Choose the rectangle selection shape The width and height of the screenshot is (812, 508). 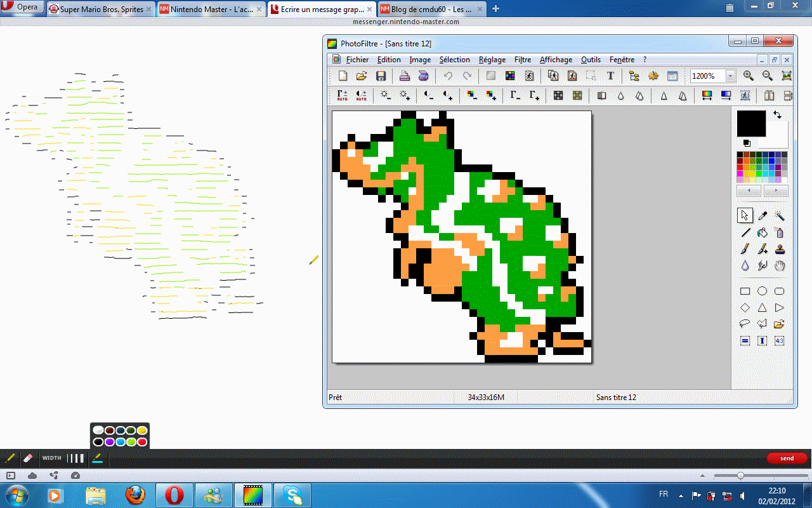(x=745, y=291)
